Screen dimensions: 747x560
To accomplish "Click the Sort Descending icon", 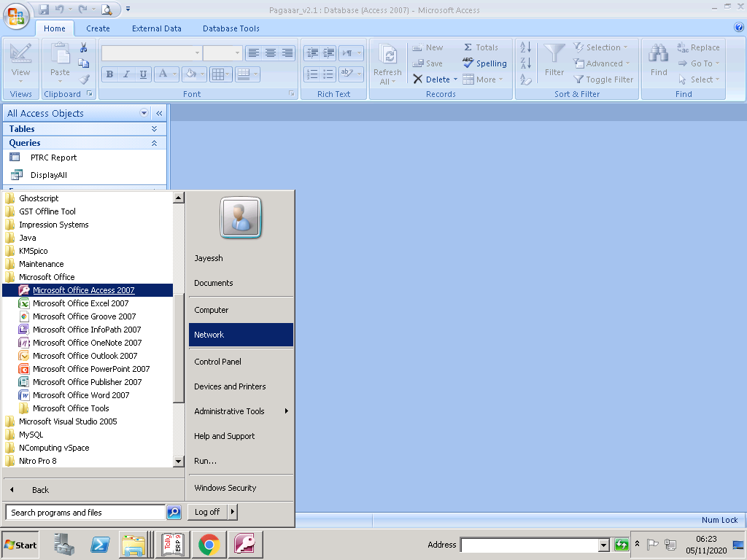I will 526,63.
